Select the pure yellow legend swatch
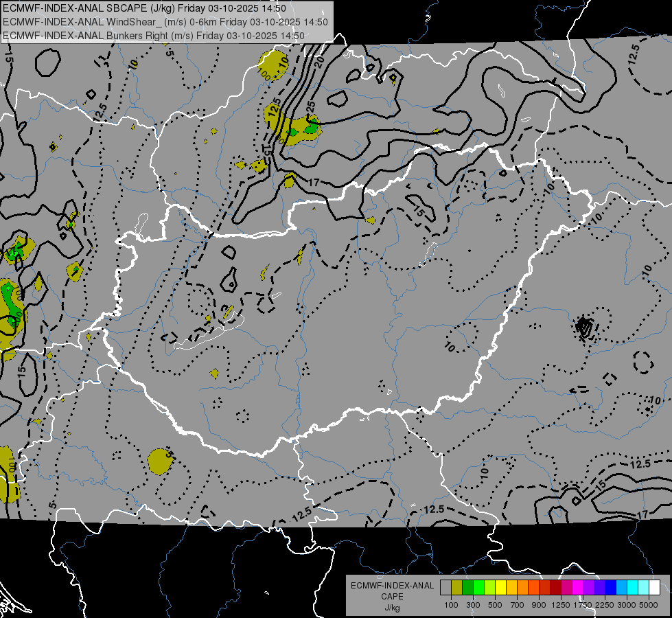 (x=501, y=587)
